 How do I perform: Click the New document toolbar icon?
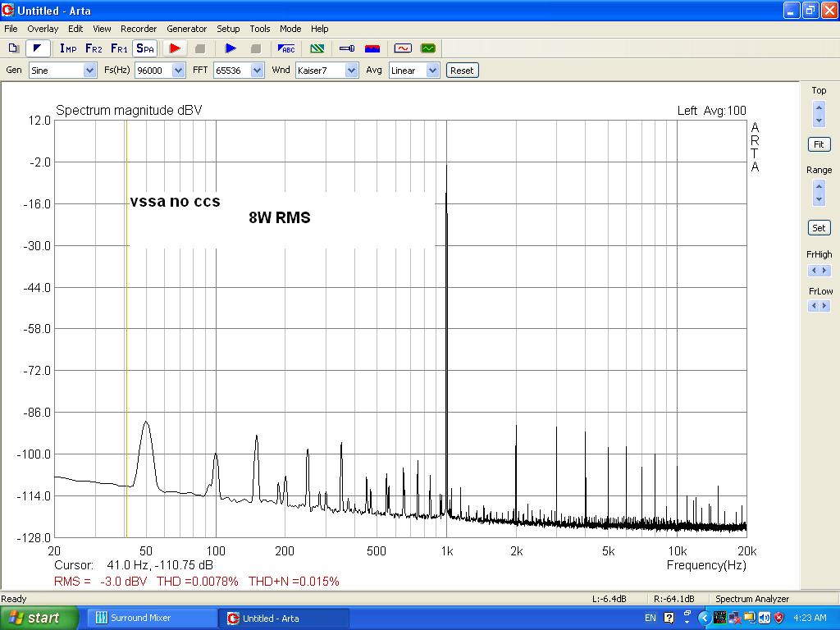(13, 48)
